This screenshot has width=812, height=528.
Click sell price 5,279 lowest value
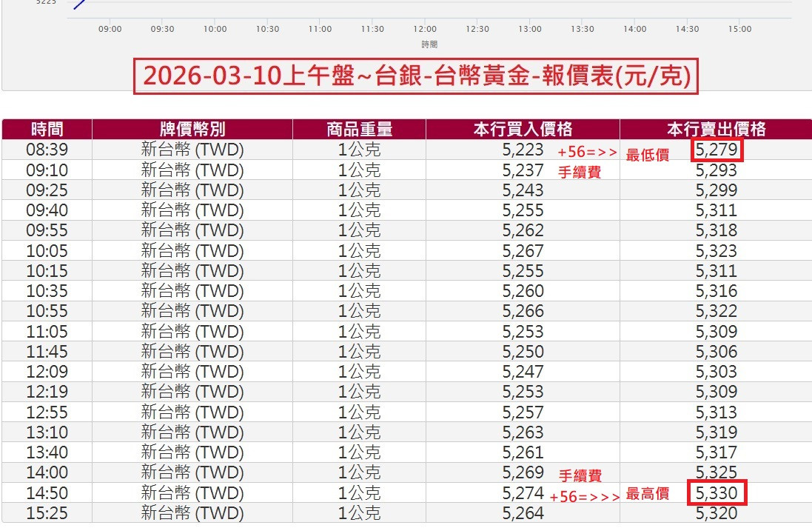point(717,150)
